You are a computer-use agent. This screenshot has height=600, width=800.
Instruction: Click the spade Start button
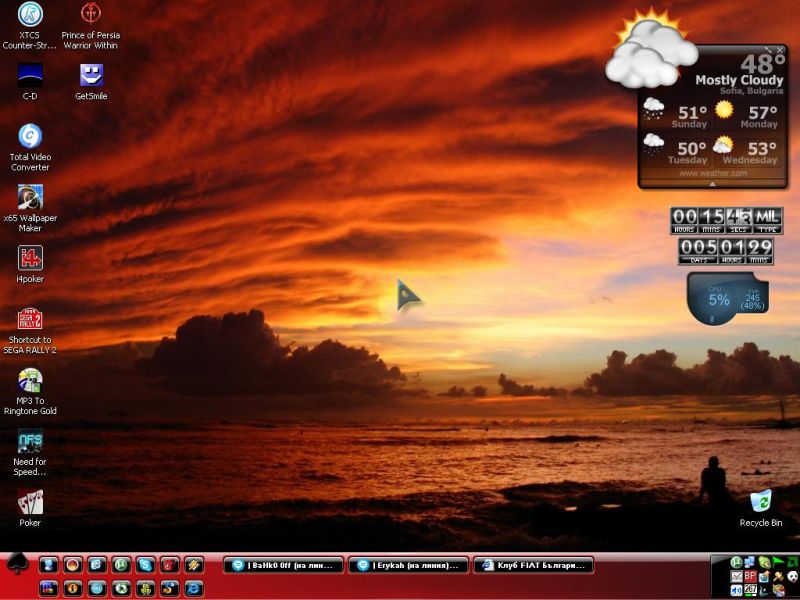17,566
